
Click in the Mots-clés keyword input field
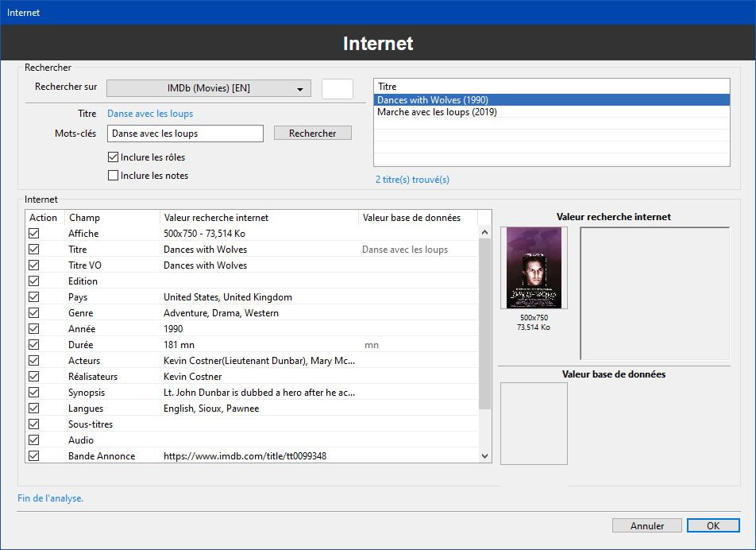pyautogui.click(x=185, y=134)
